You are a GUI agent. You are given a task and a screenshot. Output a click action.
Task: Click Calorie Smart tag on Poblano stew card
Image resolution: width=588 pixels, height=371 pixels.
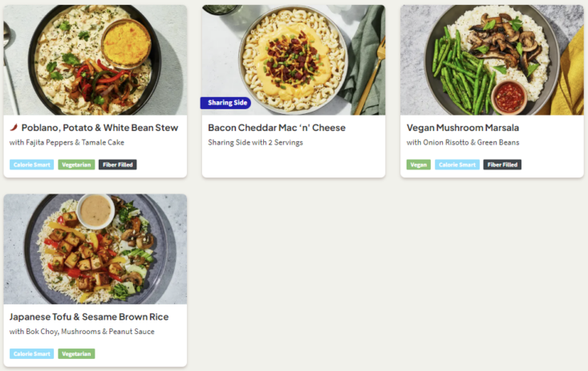pos(32,165)
